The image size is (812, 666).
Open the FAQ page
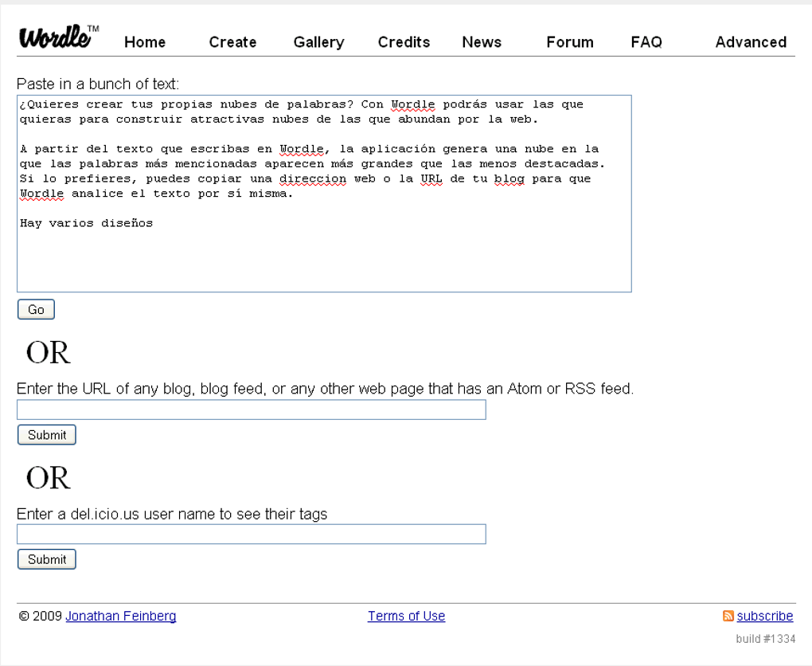(646, 42)
